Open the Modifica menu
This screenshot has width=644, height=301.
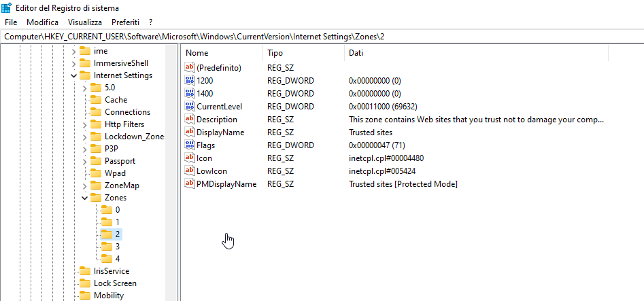click(x=43, y=22)
